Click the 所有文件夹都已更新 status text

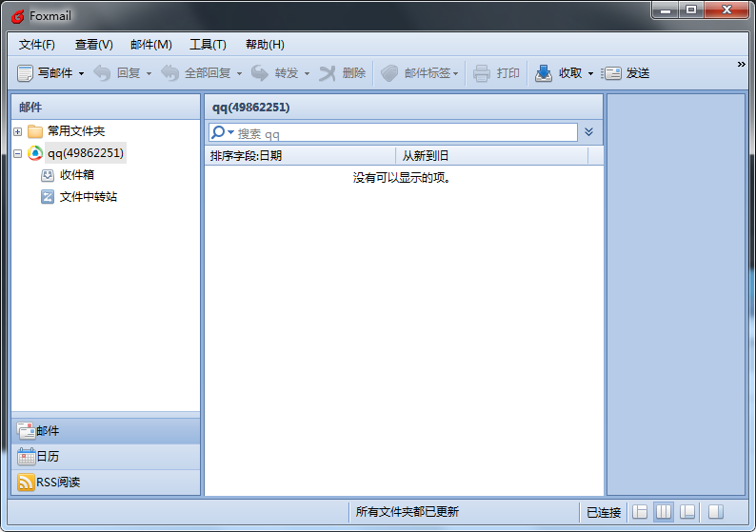point(407,512)
